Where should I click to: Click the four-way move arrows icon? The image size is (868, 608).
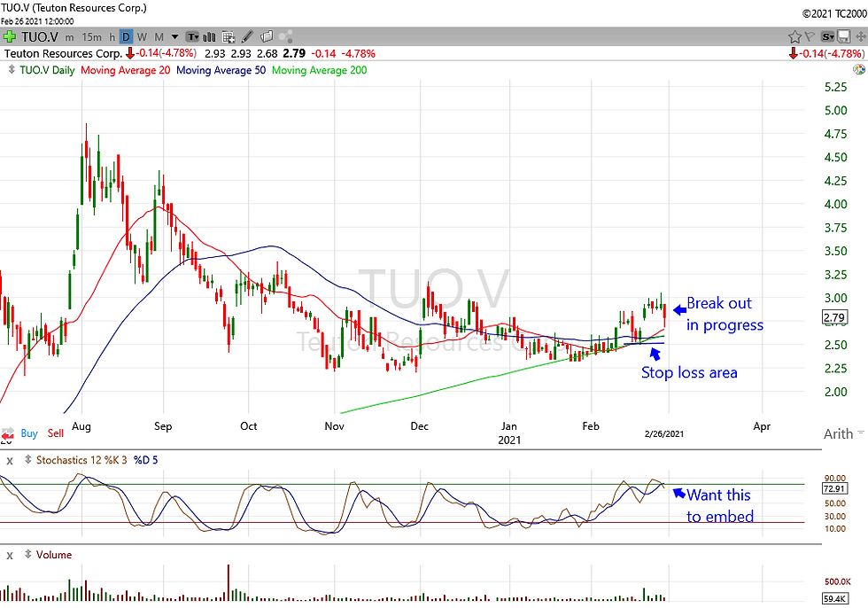(861, 37)
